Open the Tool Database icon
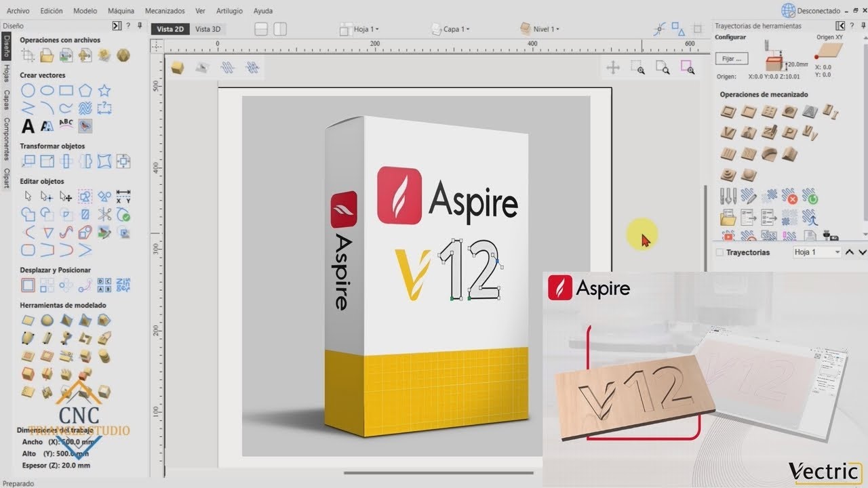 tap(729, 197)
